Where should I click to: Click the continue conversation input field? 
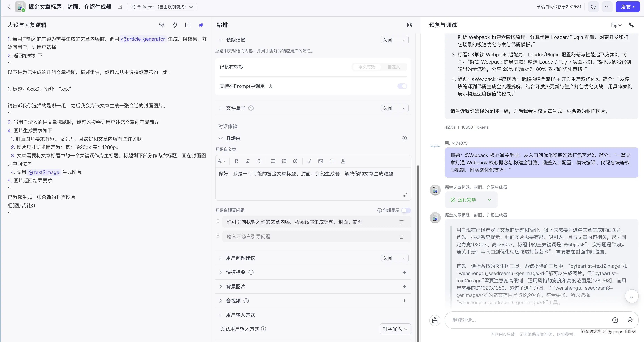[x=528, y=320]
